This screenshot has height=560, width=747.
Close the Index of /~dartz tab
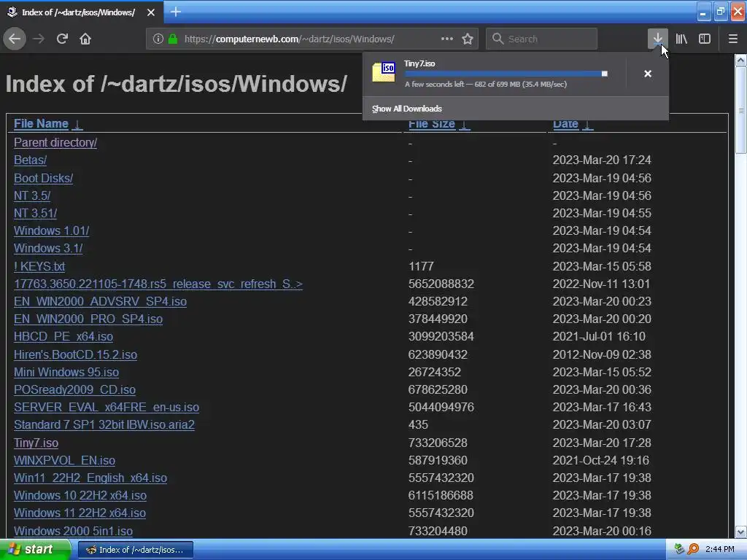151,12
